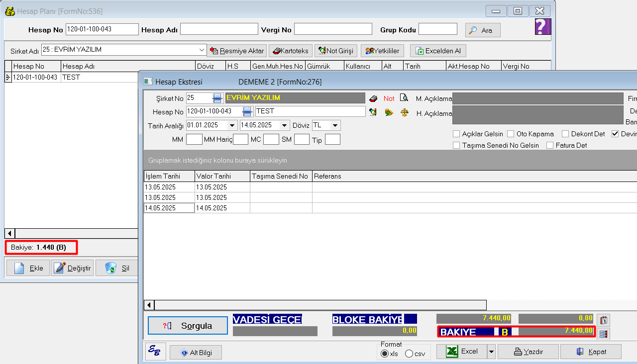637x364 pixels.
Task: Click left scroll arrow in Hesap Ekstresi grid
Action: coord(149,305)
